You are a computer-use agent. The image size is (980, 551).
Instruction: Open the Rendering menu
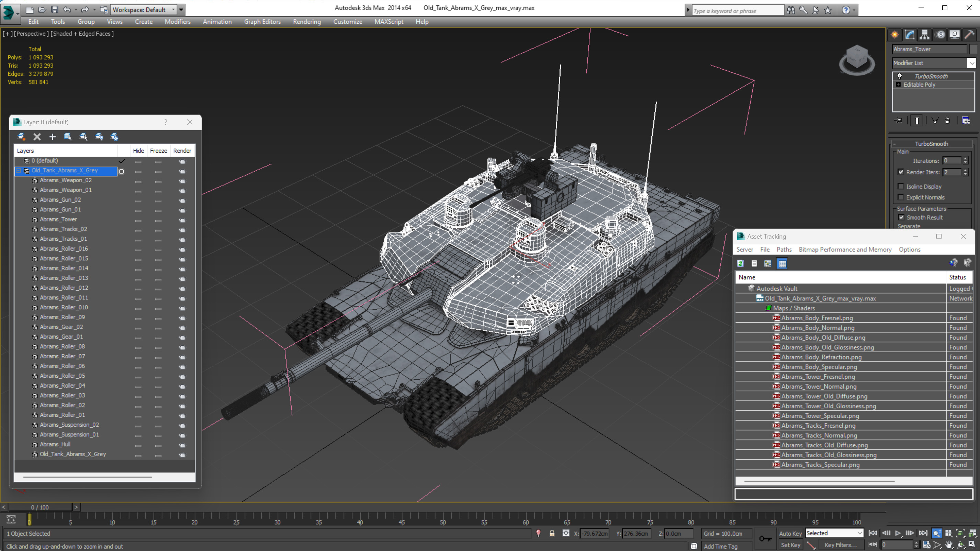[x=306, y=22]
